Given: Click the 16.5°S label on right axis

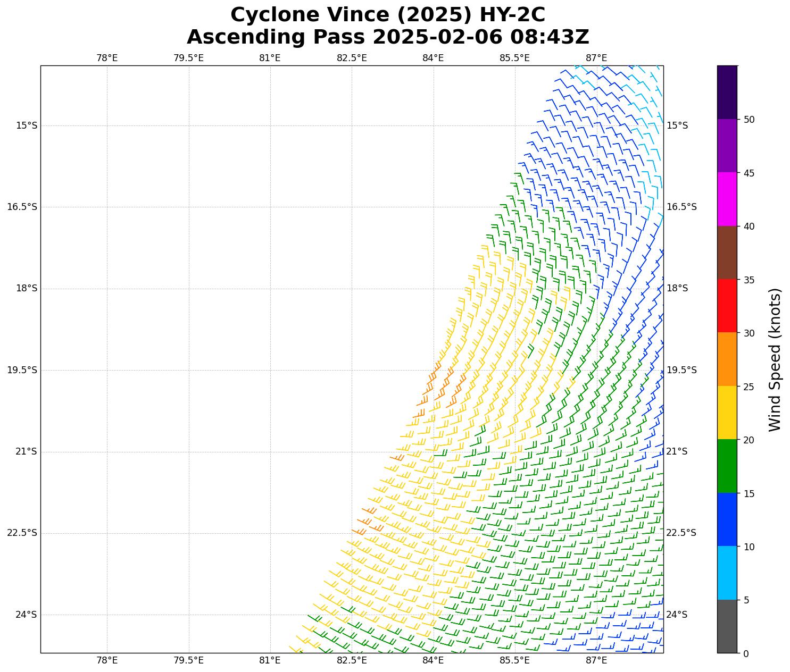Looking at the screenshot, I should [x=681, y=207].
